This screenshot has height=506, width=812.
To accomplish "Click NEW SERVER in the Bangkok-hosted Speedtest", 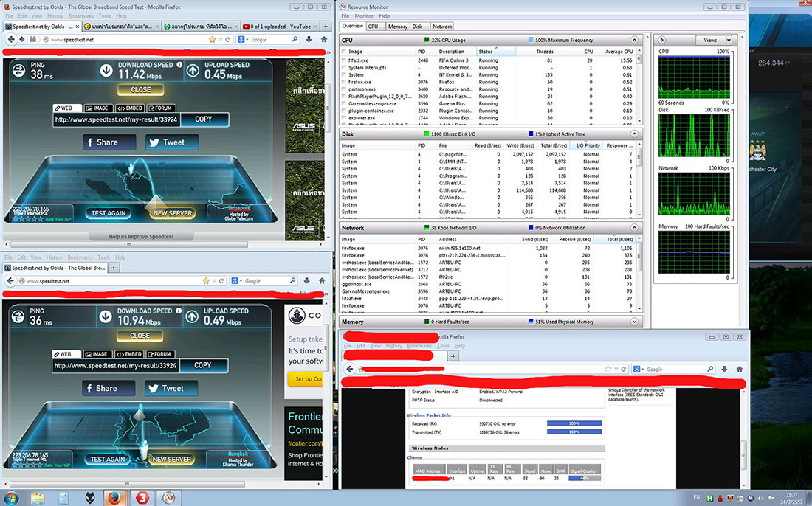I will [172, 460].
